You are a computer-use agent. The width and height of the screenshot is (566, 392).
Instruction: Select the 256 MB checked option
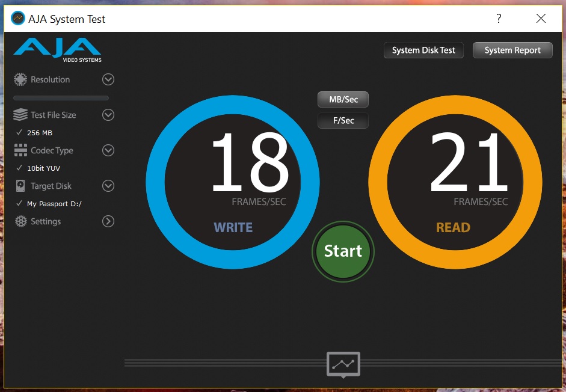[x=35, y=133]
